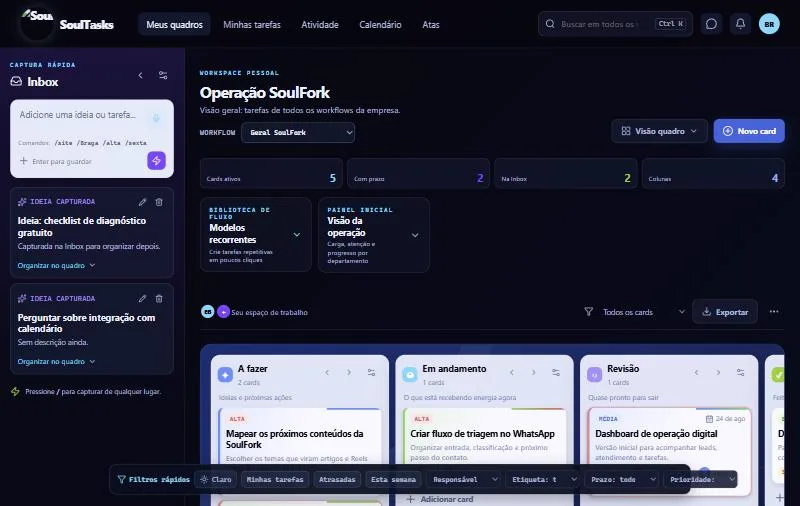The image size is (800, 506).
Task: Delete the checklist de diagnóstico idea
Action: coord(159,202)
